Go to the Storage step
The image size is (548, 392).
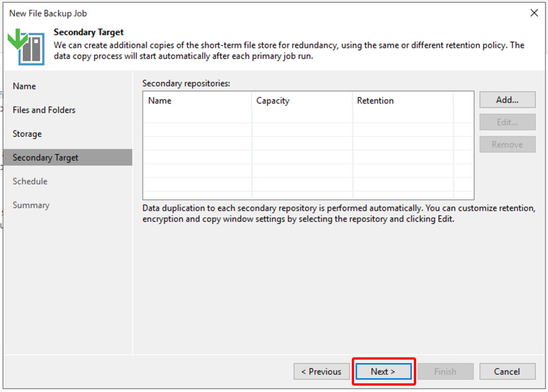(68, 134)
